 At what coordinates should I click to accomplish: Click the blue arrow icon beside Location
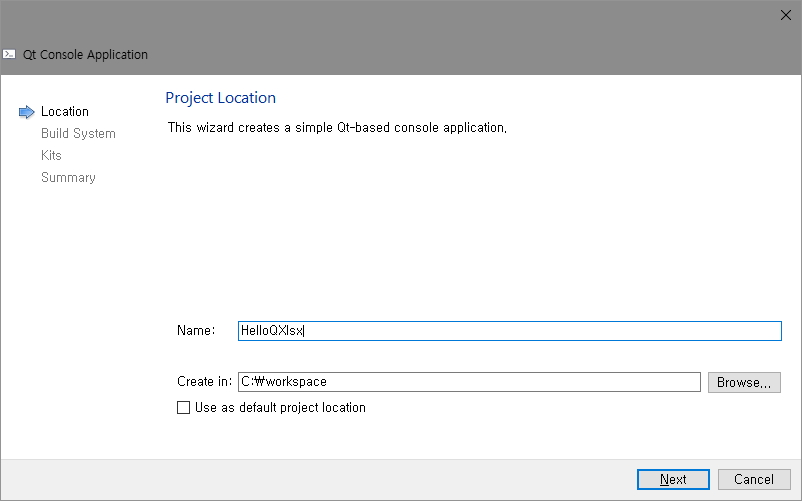coord(27,112)
